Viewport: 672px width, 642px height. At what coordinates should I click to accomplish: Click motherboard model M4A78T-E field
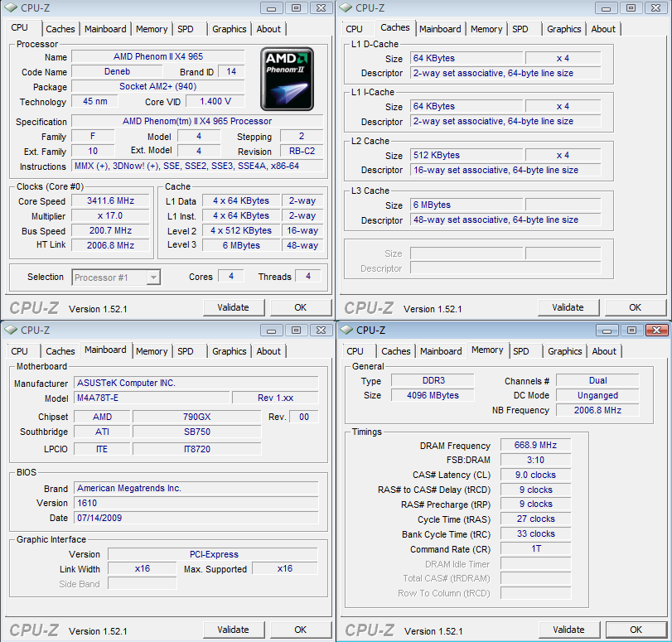[152, 398]
